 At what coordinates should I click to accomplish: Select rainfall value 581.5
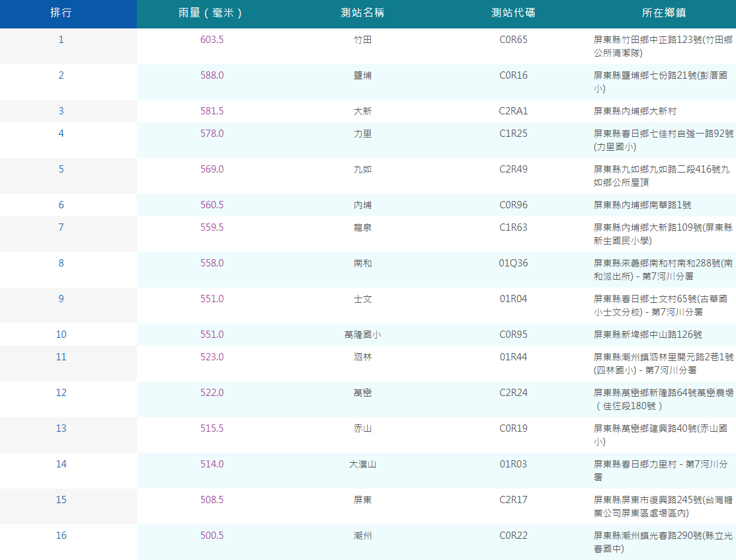pos(212,111)
